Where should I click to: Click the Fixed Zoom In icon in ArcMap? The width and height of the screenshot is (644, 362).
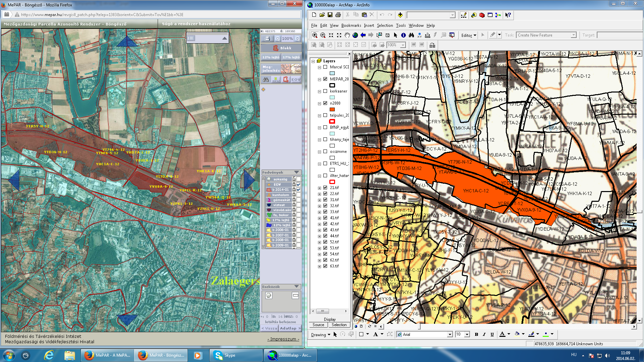coord(331,35)
